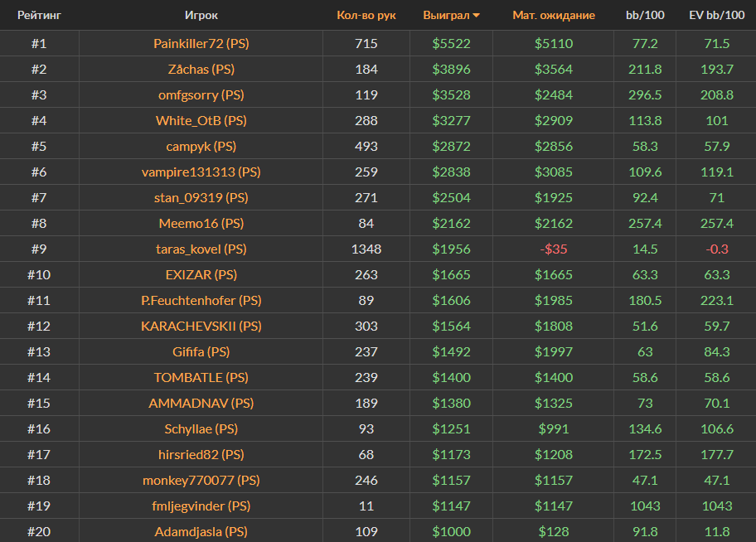Open taras_kovel (PS) profile

[x=201, y=249]
